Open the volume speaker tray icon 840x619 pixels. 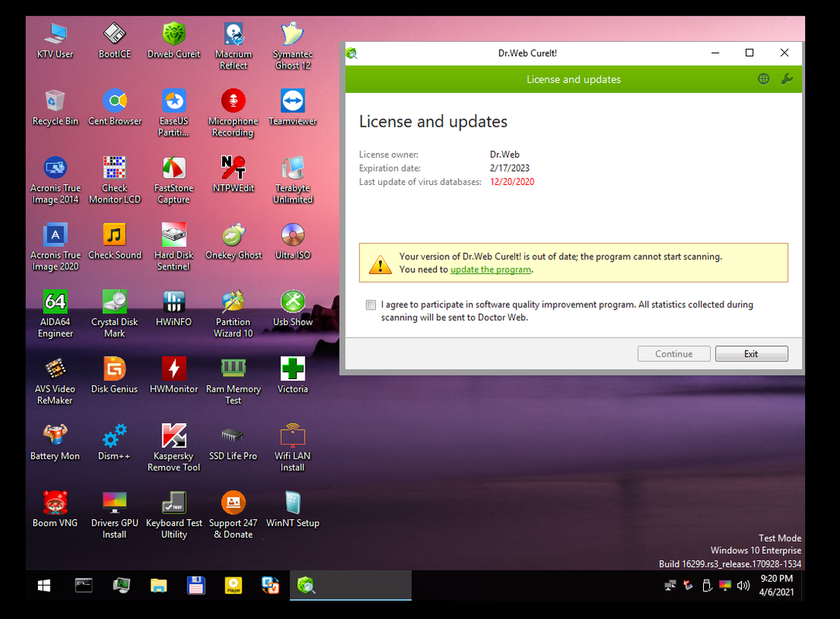point(743,586)
